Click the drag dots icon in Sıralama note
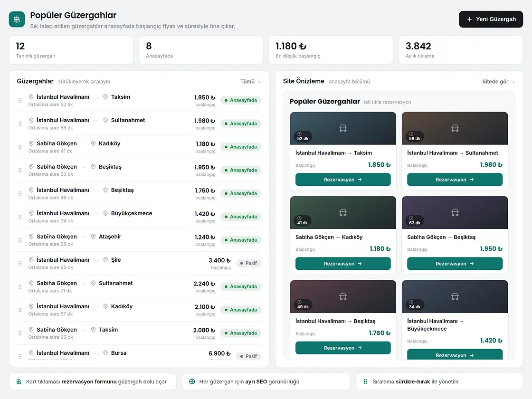 365,382
